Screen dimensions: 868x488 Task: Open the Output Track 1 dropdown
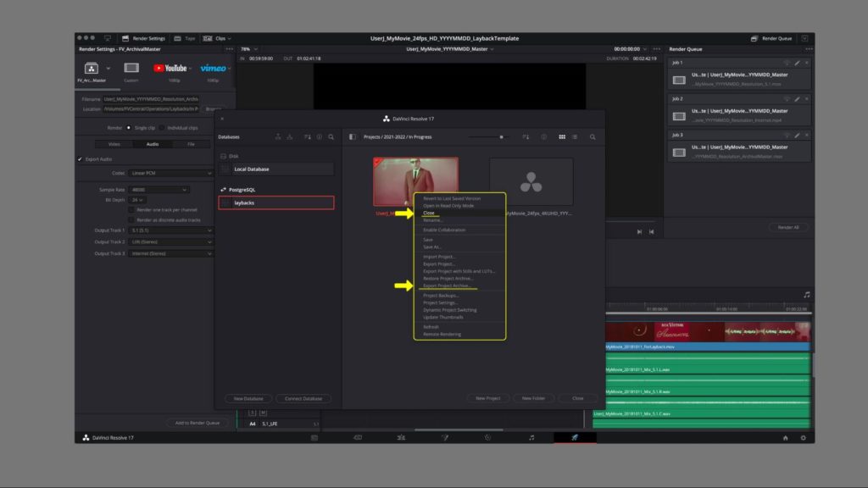tap(171, 230)
